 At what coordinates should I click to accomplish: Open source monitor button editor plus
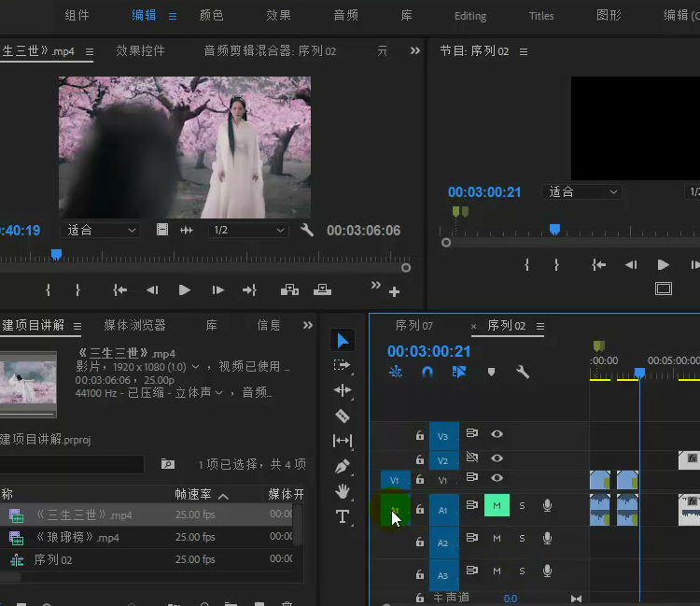(394, 292)
